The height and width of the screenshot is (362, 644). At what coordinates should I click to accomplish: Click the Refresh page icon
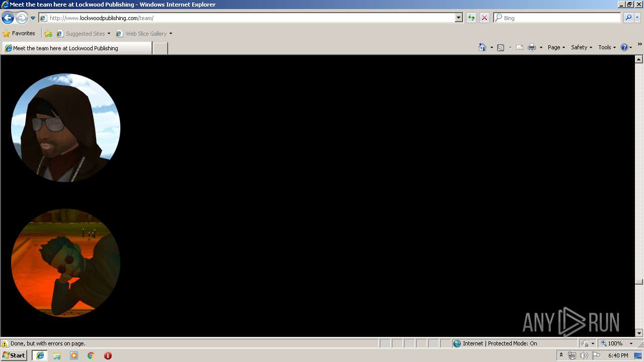[471, 18]
